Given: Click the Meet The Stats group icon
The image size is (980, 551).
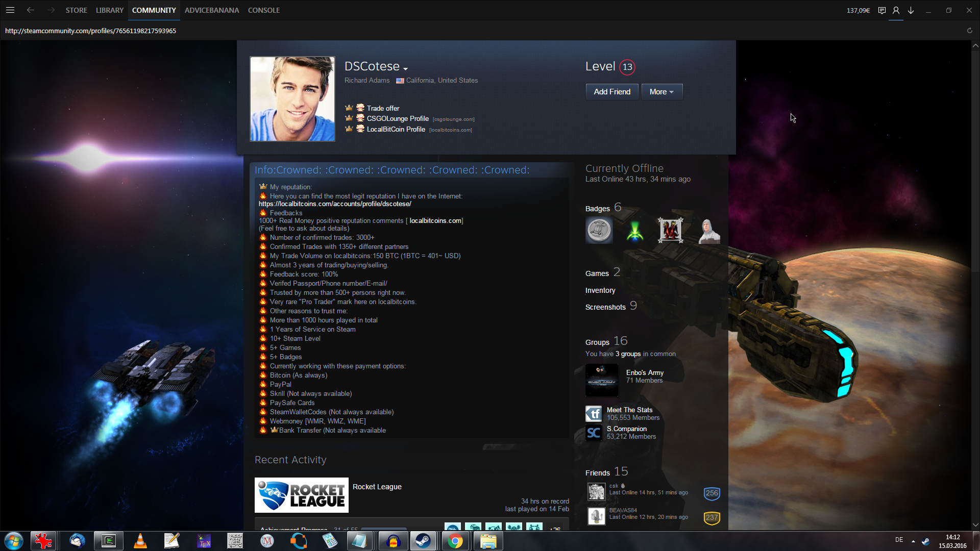Looking at the screenshot, I should [x=594, y=414].
